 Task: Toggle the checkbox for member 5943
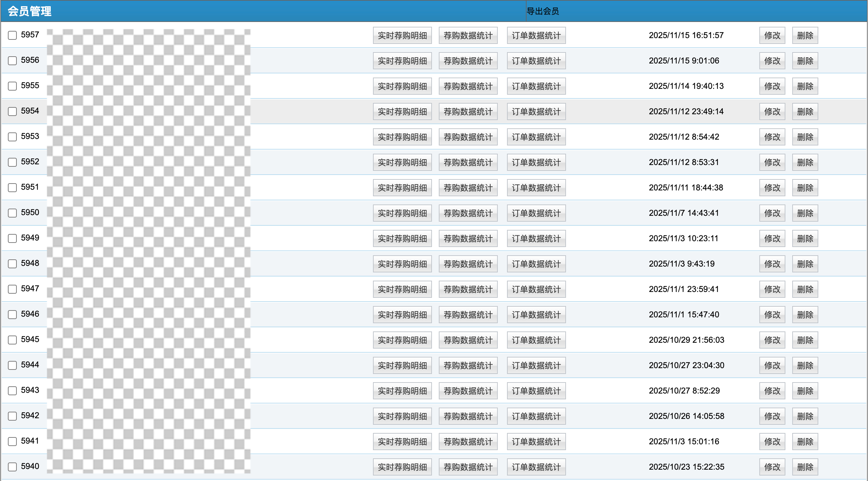[12, 391]
